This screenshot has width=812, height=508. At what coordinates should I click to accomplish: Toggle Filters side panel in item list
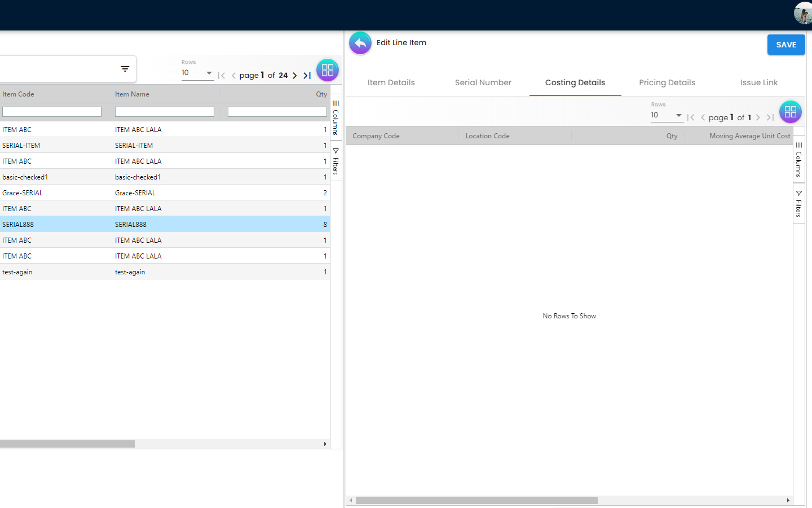click(336, 161)
